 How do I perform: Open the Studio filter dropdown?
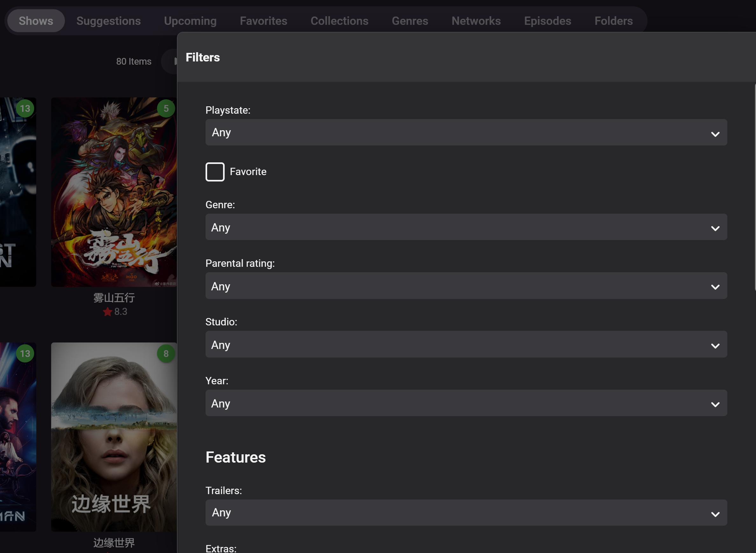click(x=465, y=344)
